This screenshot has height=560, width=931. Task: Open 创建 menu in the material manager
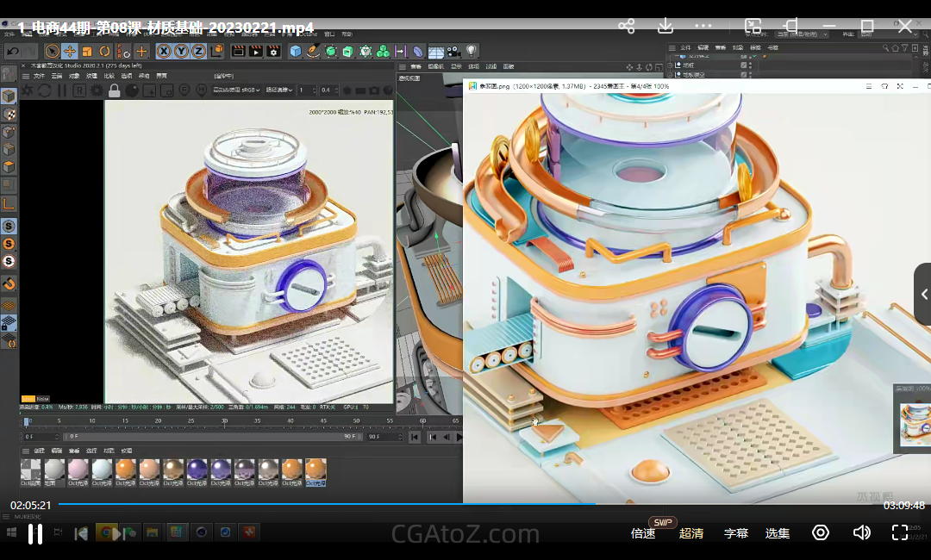(39, 451)
